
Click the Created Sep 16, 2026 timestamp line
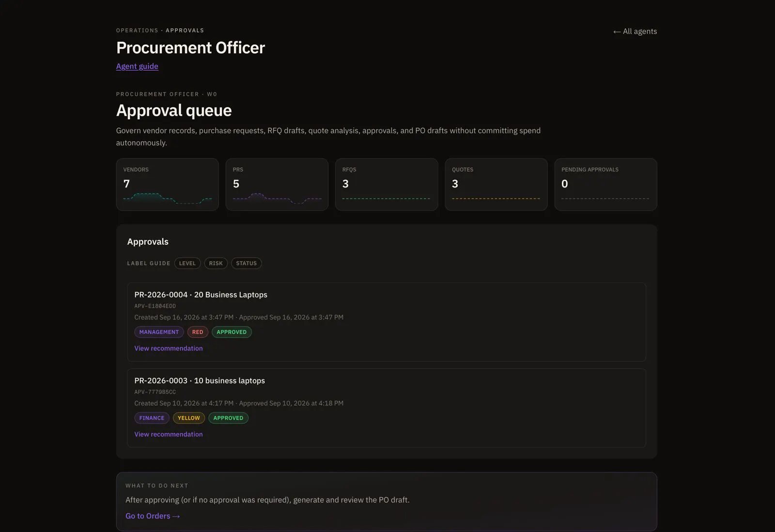239,317
